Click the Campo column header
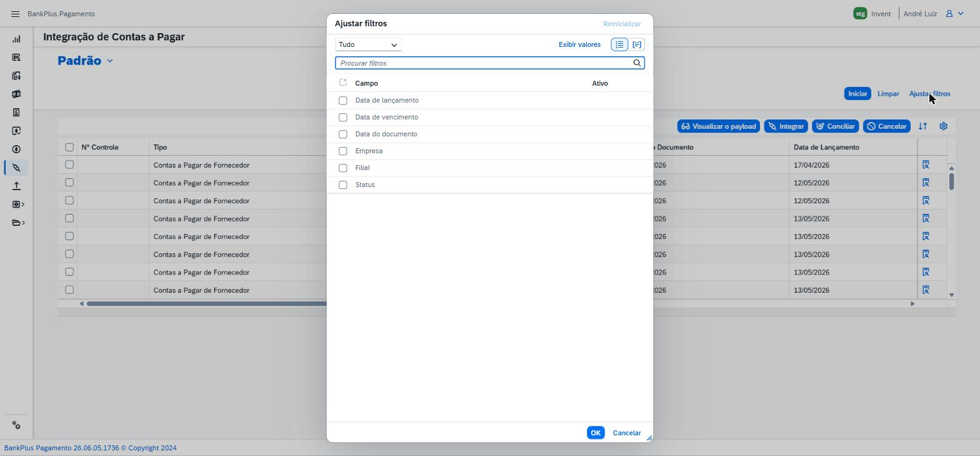This screenshot has height=456, width=980. pyautogui.click(x=366, y=83)
